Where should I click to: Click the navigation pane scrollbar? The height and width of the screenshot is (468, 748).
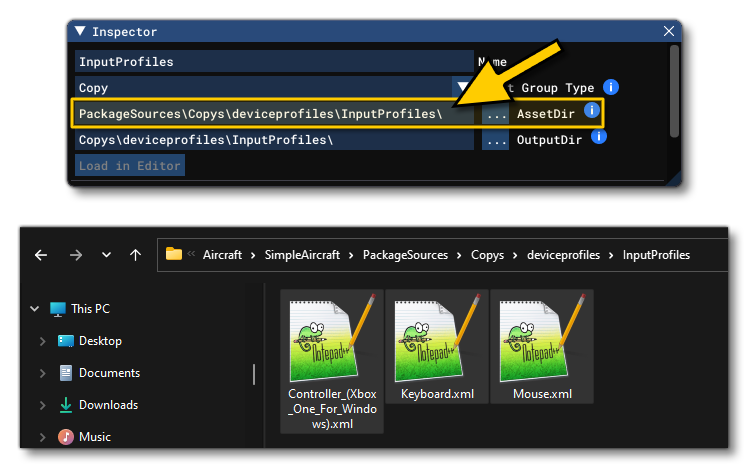click(x=254, y=374)
